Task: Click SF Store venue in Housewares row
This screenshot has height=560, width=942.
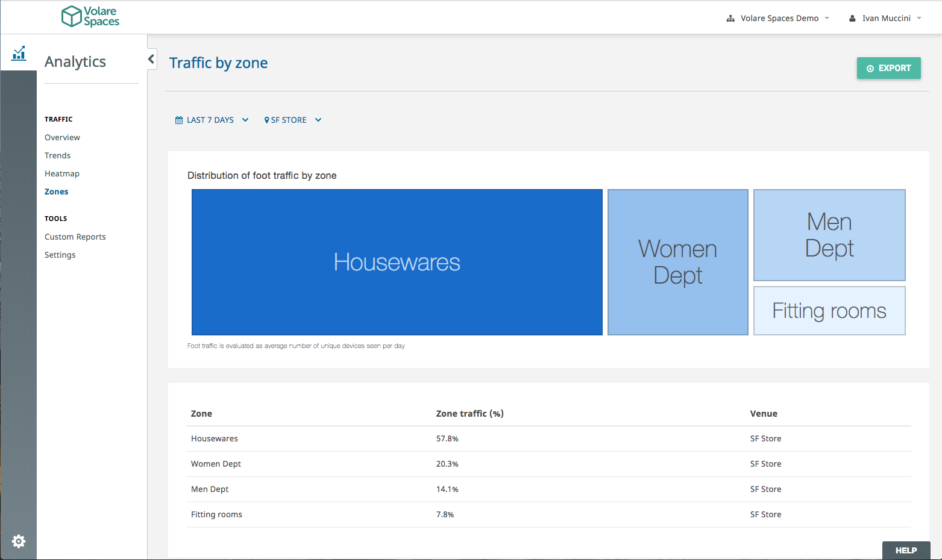Action: 765,439
